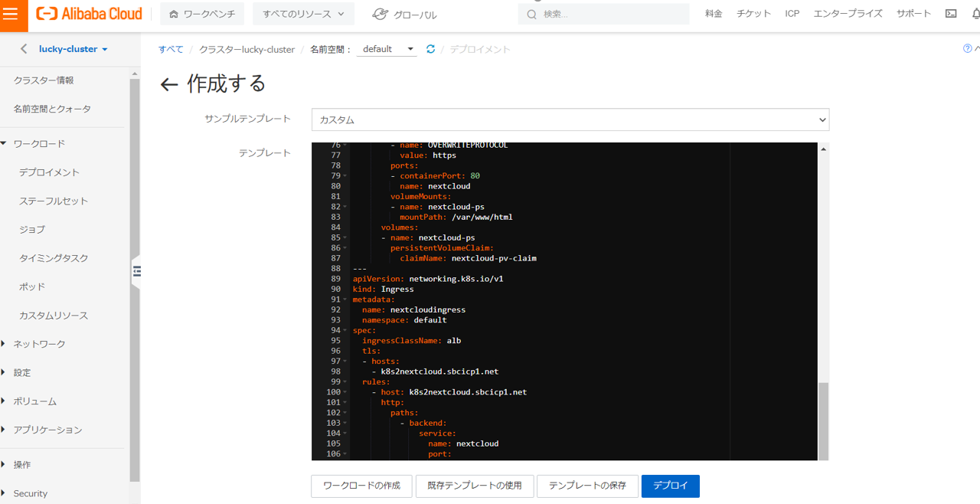Image resolution: width=980 pixels, height=504 pixels.
Task: Click the help question mark icon
Action: click(967, 49)
